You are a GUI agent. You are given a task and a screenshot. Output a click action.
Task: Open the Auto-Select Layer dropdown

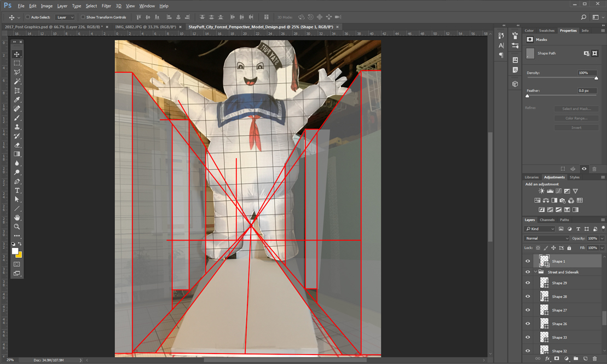click(x=65, y=17)
